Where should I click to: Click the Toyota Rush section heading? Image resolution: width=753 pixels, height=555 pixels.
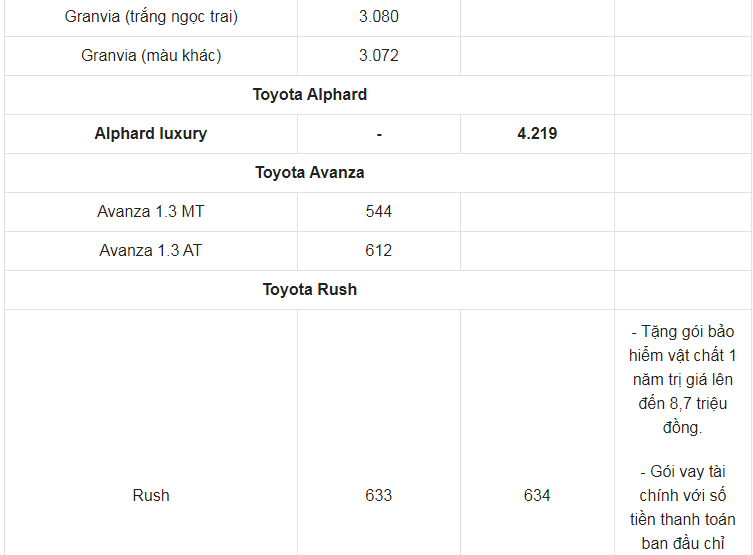click(x=309, y=290)
